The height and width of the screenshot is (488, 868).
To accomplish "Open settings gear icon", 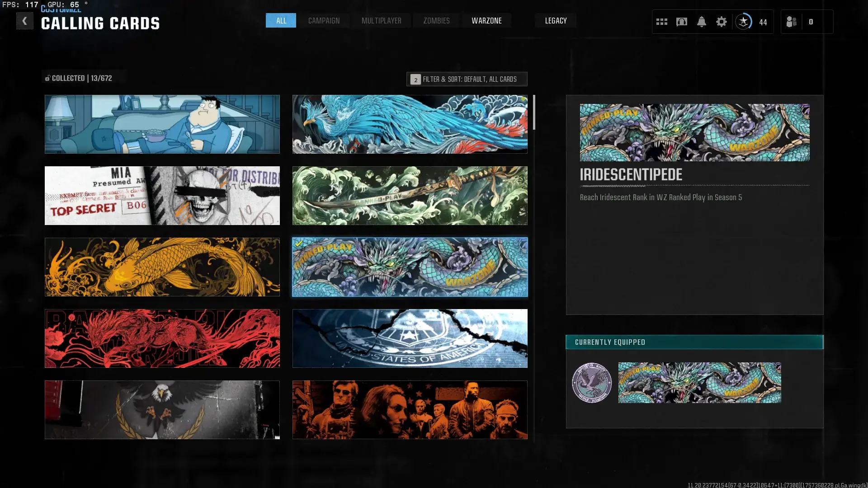I will click(x=721, y=22).
